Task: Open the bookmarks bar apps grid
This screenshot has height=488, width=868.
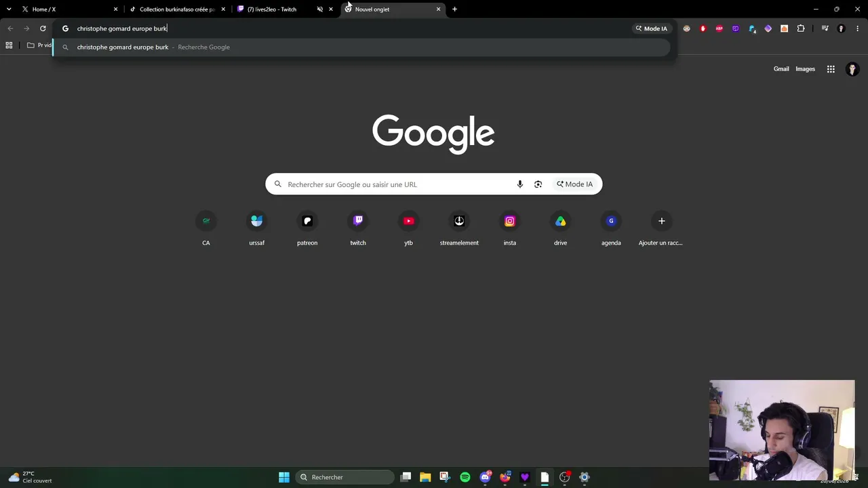Action: click(x=9, y=45)
